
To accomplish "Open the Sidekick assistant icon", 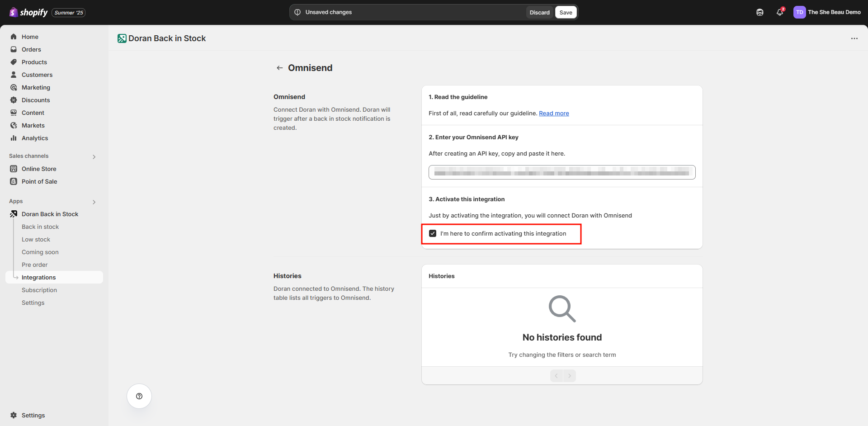I will [x=759, y=12].
